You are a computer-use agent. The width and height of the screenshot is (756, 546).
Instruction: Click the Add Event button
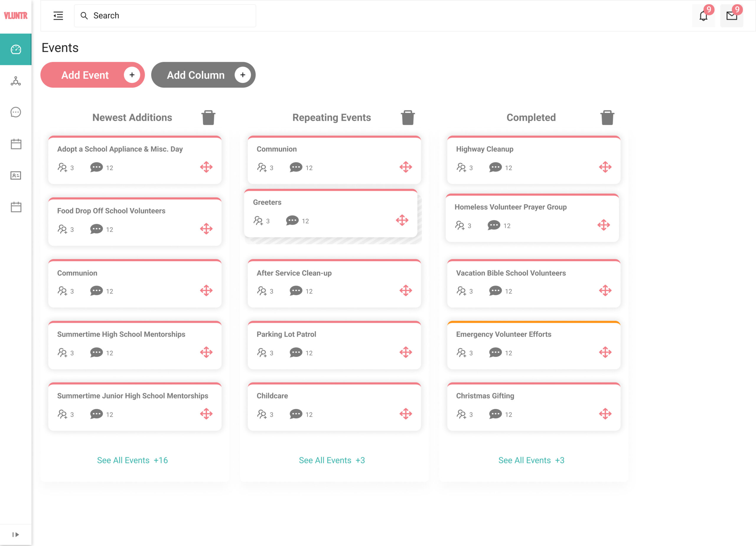point(92,75)
